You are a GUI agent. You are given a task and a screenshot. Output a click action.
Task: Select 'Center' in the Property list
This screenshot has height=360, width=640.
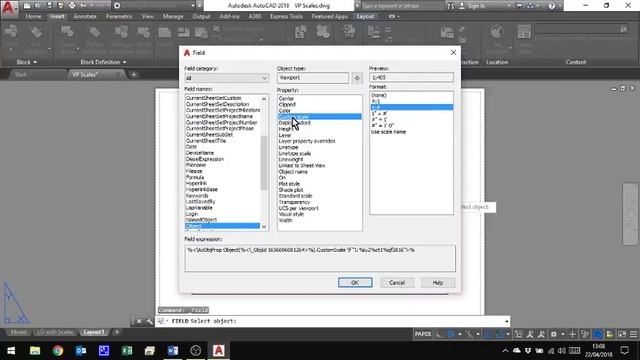(x=286, y=98)
